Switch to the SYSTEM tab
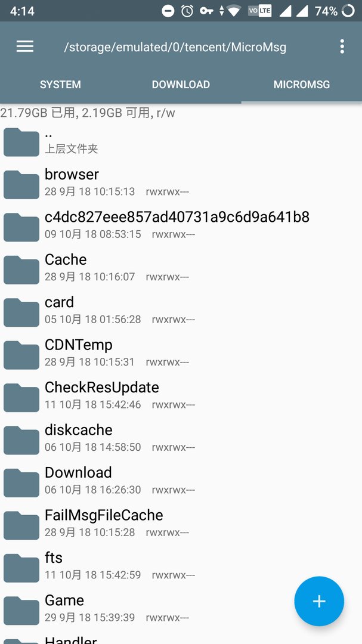 tap(60, 85)
